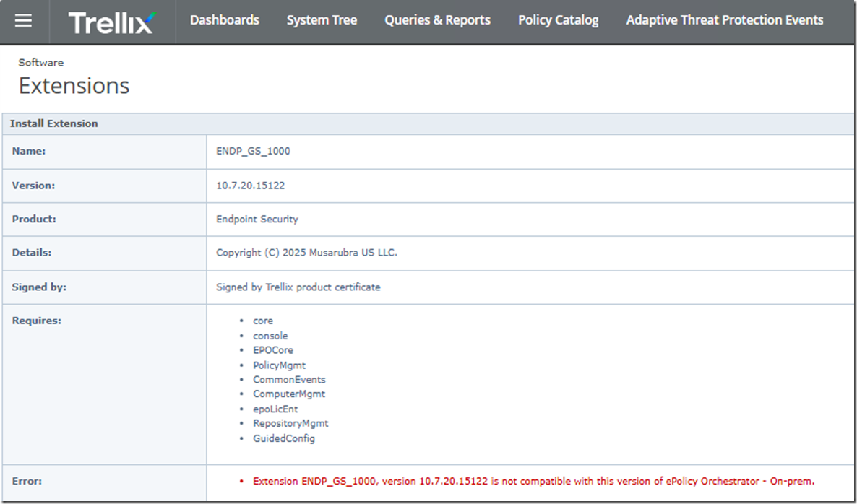
Task: Select PolicyMgmt in the required extensions
Action: (x=279, y=365)
